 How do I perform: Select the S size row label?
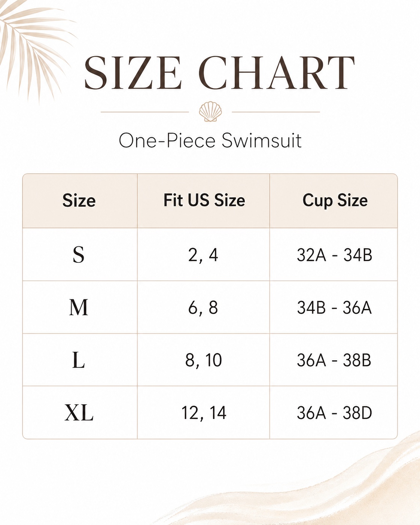click(x=79, y=255)
